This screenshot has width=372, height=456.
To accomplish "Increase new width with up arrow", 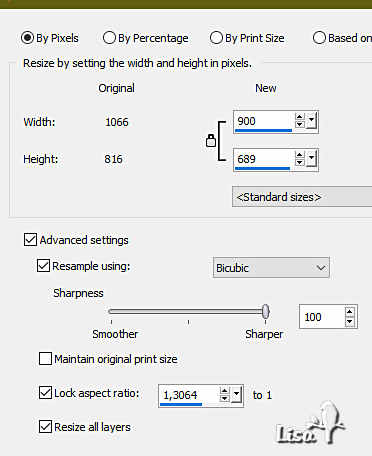I will [x=300, y=117].
